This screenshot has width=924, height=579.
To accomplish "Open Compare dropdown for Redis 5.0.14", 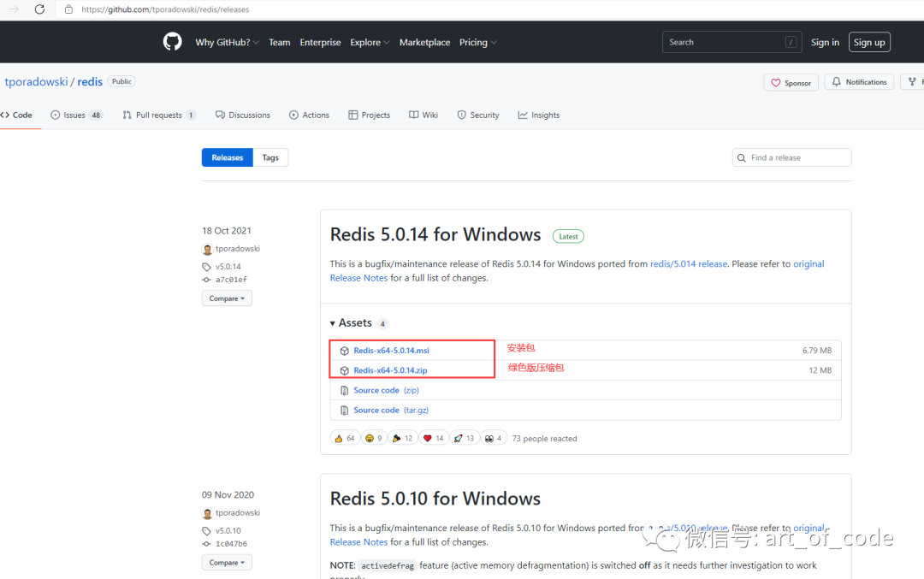I will coord(227,298).
